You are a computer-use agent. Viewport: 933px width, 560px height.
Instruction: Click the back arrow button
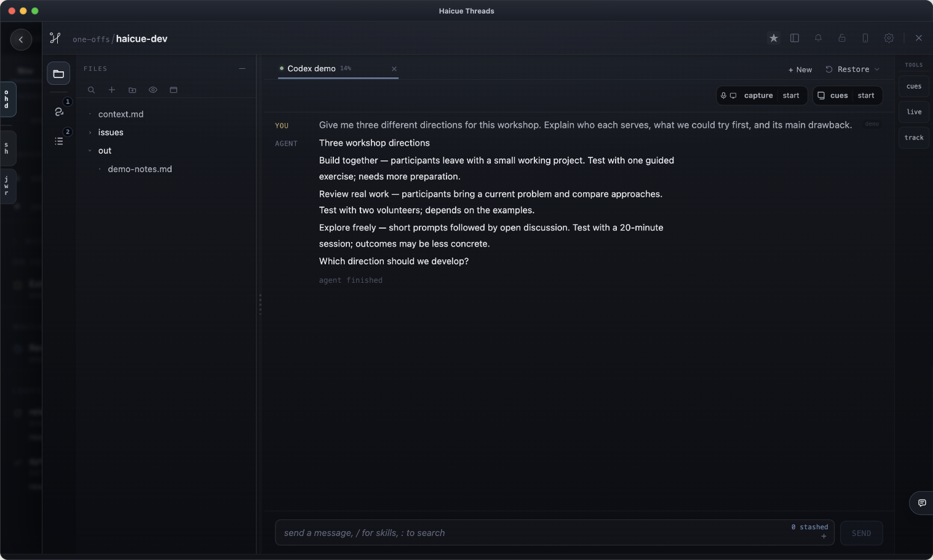21,39
